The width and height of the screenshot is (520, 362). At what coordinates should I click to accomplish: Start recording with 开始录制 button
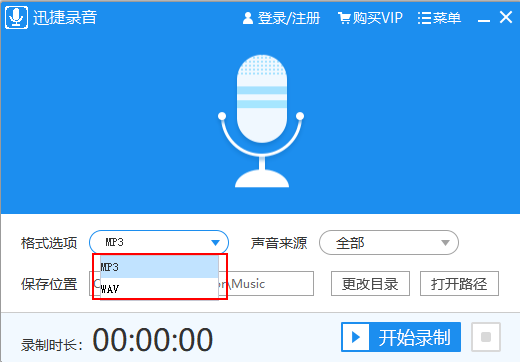[401, 337]
